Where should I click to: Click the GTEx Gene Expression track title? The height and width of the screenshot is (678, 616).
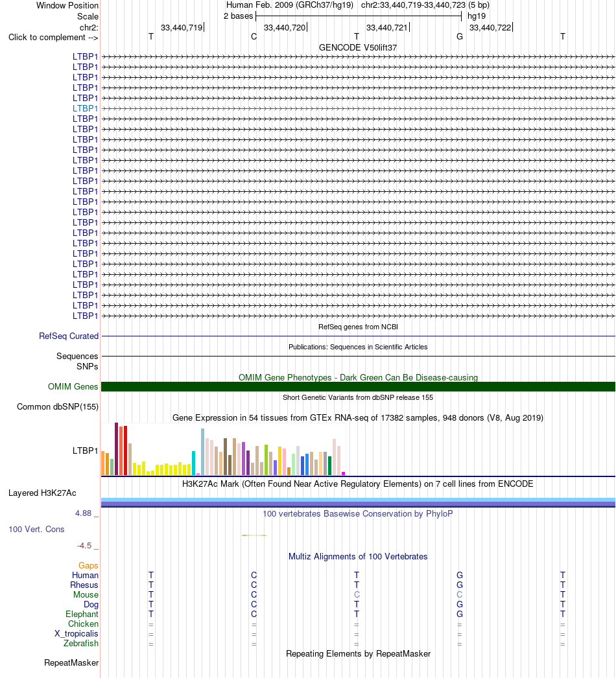click(x=358, y=417)
